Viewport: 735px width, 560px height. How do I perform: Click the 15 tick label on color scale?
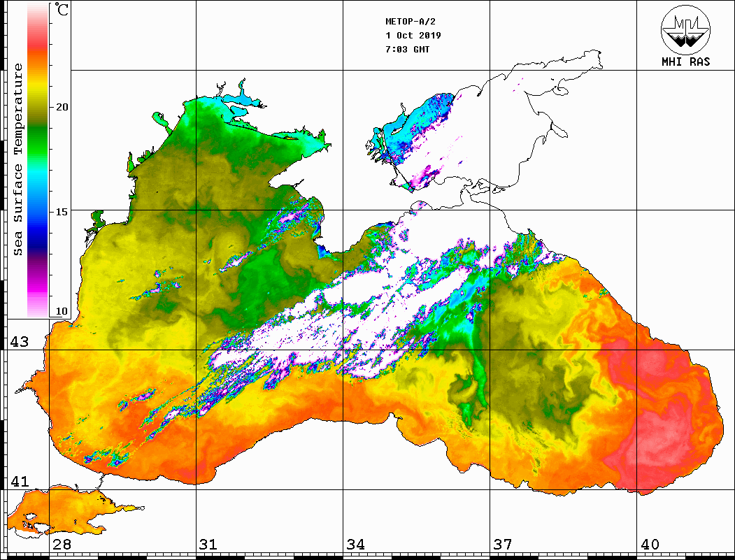tap(62, 212)
